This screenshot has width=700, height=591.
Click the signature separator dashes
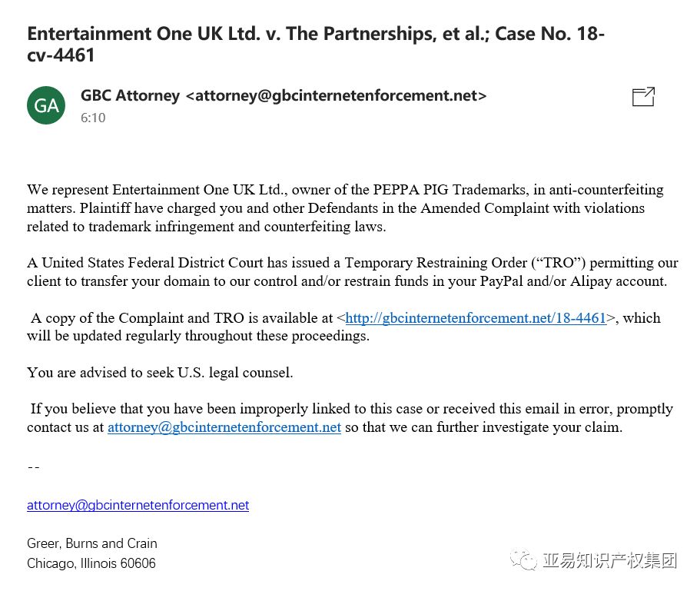pos(34,467)
